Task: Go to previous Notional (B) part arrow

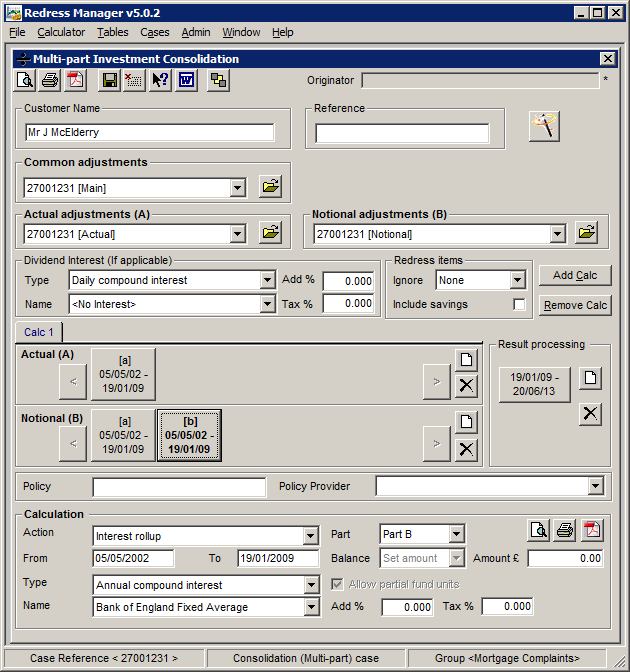Action: pos(73,443)
